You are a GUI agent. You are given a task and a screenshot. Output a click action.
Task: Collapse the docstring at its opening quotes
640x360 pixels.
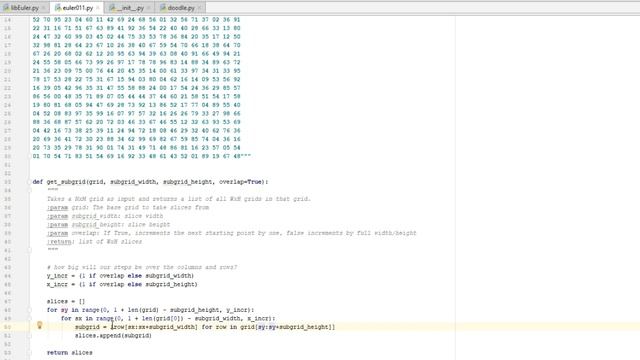[29, 190]
